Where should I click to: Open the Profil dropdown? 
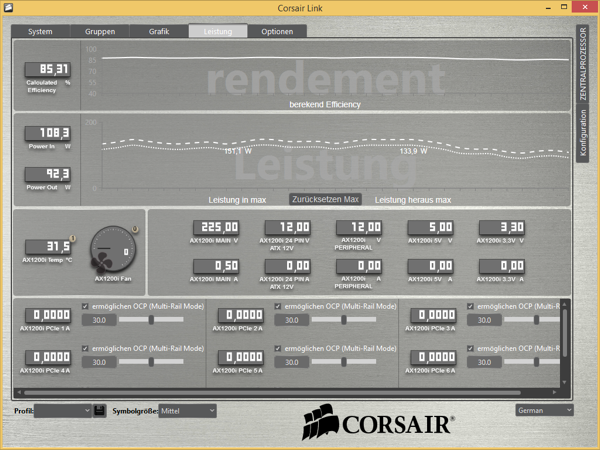(63, 411)
